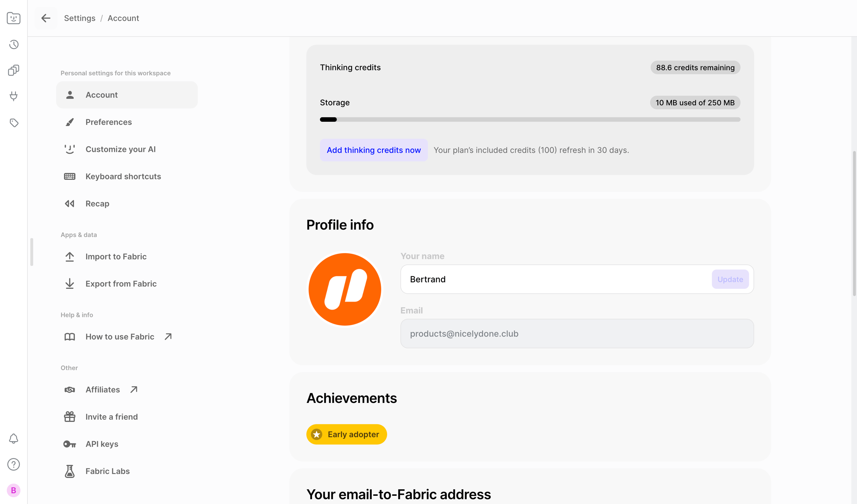The width and height of the screenshot is (857, 504).
Task: Open API keys page
Action: click(x=127, y=444)
